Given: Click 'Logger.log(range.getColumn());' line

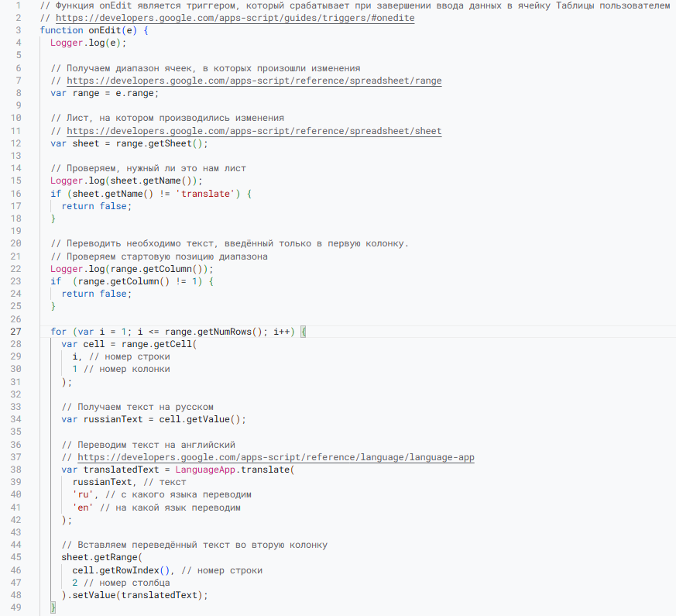Looking at the screenshot, I should pyautogui.click(x=132, y=269).
